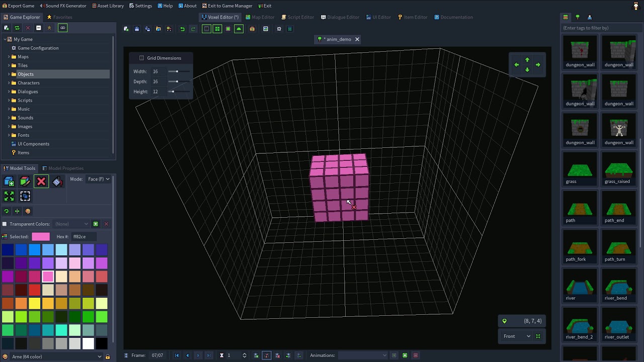Toggle the green square view button
The width and height of the screenshot is (644, 362).
coord(228,29)
